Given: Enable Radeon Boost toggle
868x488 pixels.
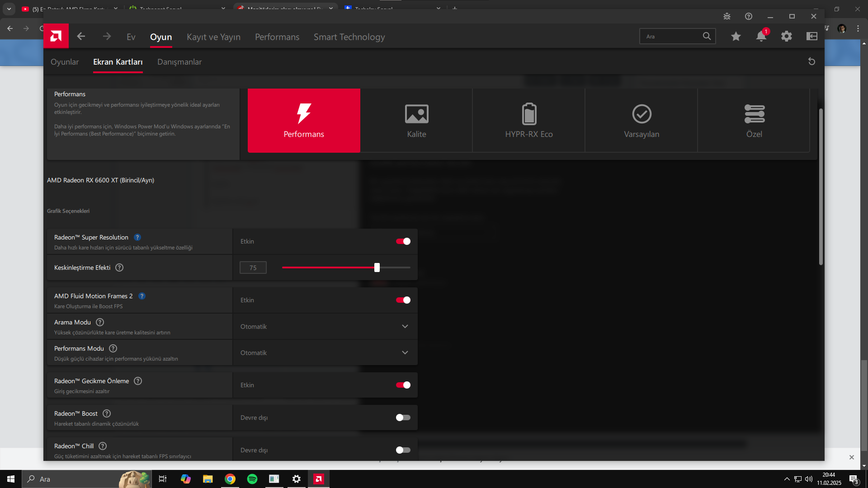Looking at the screenshot, I should pos(403,418).
